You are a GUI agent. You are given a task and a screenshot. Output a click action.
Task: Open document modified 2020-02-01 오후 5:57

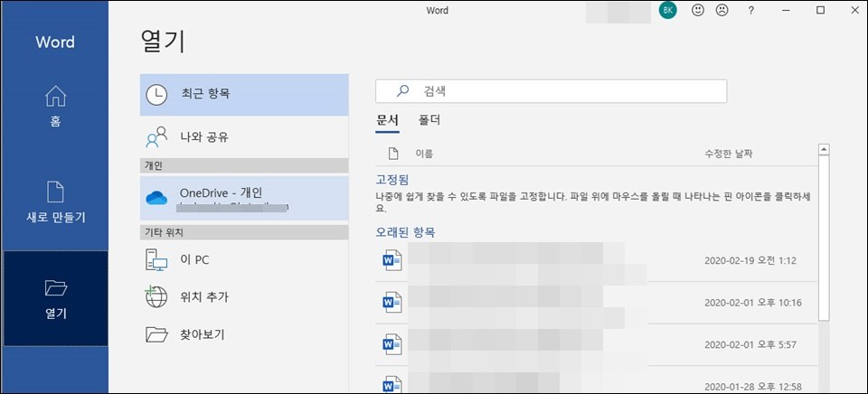tap(596, 345)
